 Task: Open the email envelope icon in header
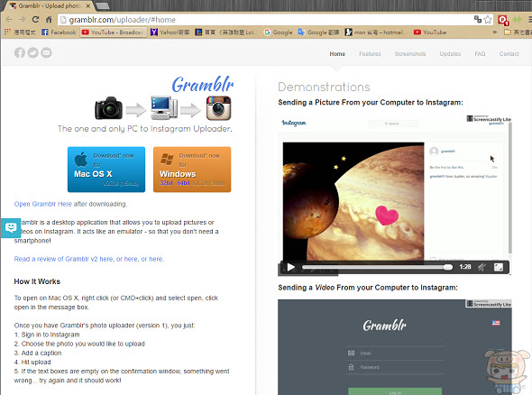(47, 52)
